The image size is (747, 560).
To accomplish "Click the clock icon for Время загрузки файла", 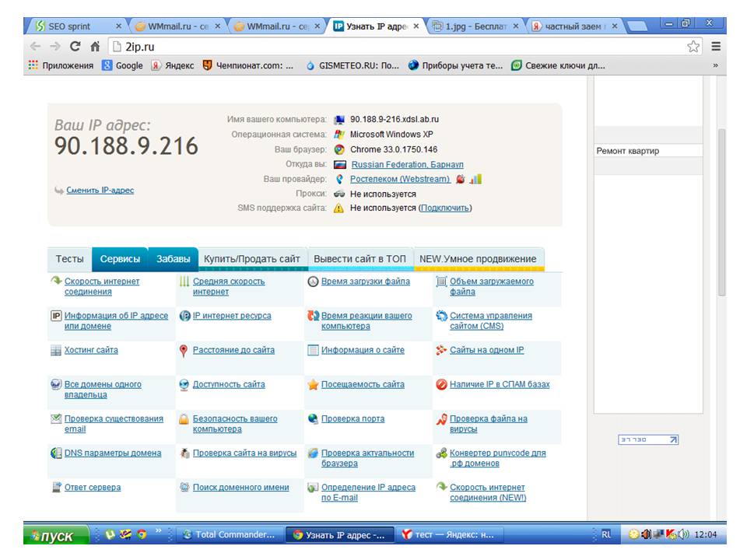I will point(313,282).
